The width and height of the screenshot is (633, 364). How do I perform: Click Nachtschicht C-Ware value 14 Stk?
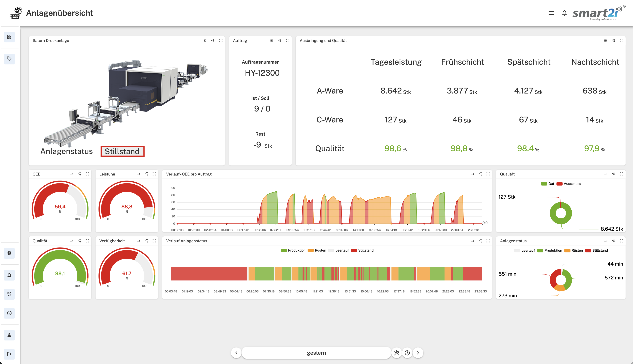(594, 120)
